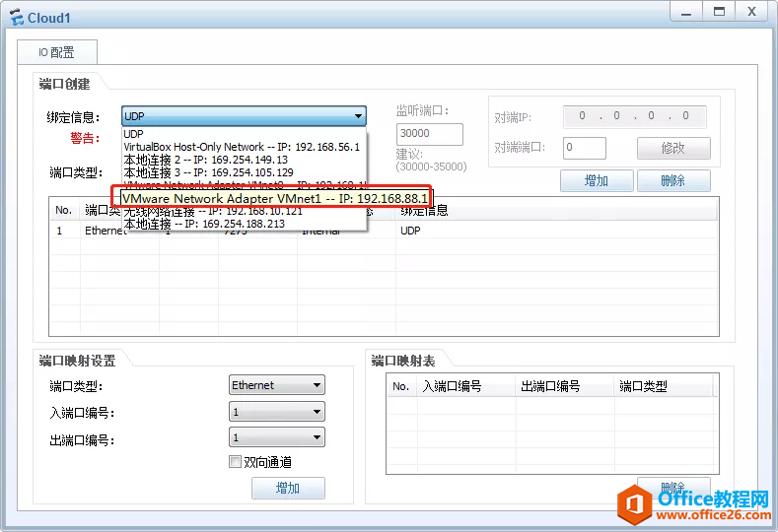Open 端口类型 Ethernet dropdown in mapping settings
The width and height of the screenshot is (778, 532).
point(277,385)
